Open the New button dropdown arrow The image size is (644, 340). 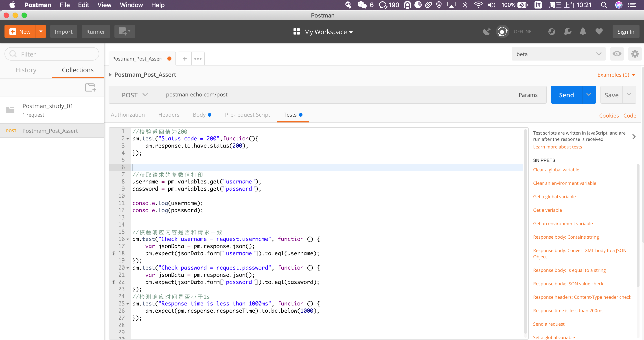pos(41,31)
